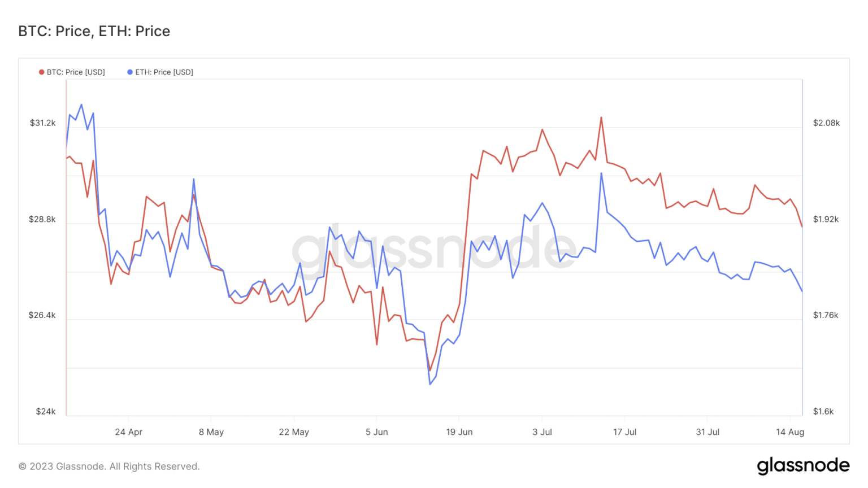Click the glassnode logo at bottom right
This screenshot has width=868, height=488.
coord(803,465)
